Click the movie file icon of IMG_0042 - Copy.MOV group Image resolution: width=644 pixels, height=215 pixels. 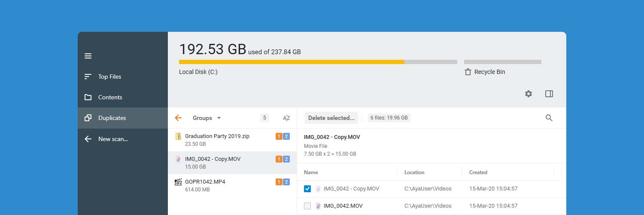[x=178, y=159]
